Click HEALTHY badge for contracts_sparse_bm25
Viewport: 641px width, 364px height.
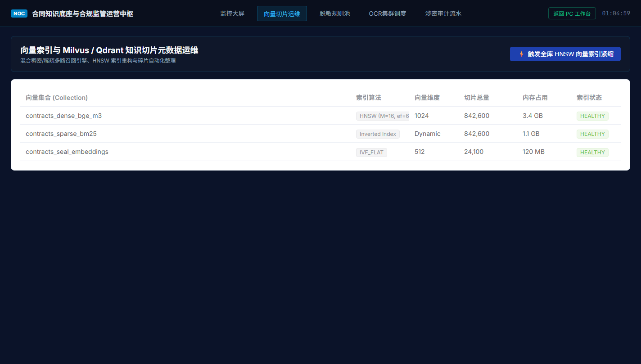592,134
